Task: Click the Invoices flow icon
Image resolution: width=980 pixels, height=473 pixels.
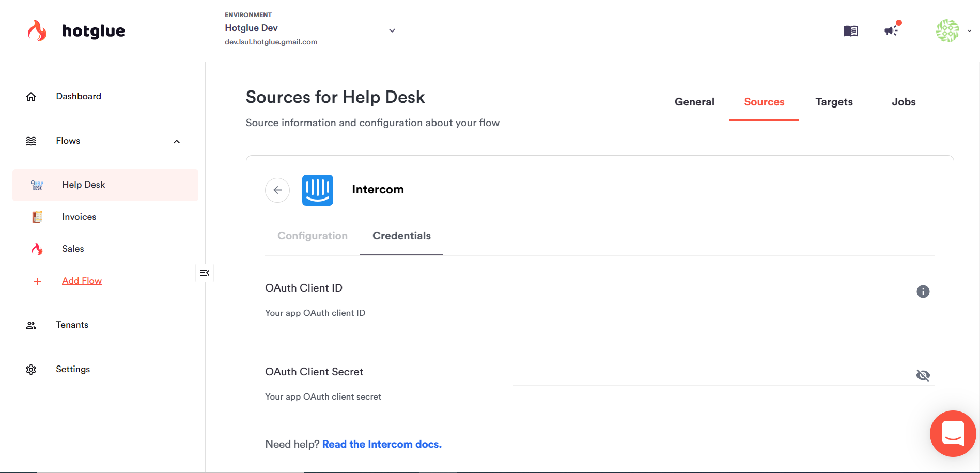Action: [37, 217]
